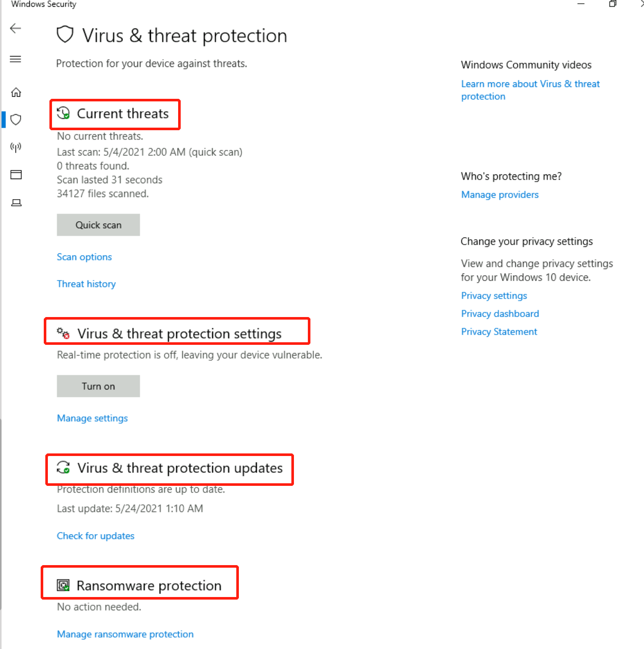Open Device security sidebar icon
The image size is (644, 649).
[x=16, y=203]
